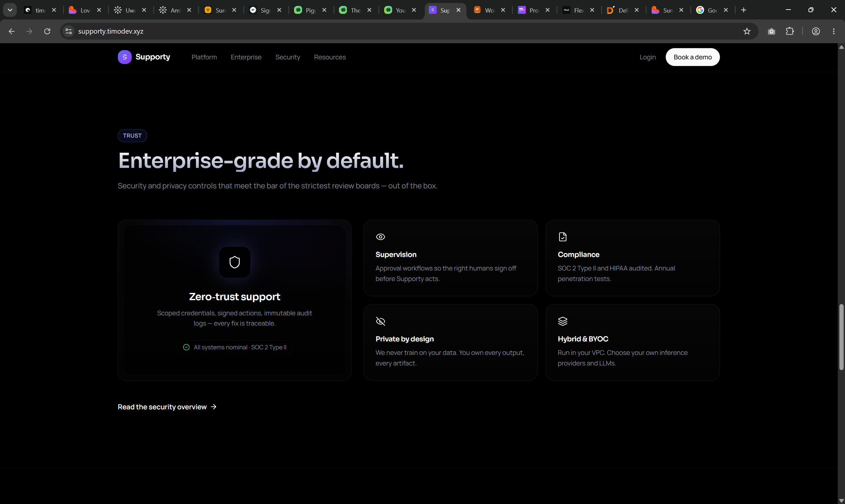
Task: Click the Compliance card title
Action: pos(578,254)
